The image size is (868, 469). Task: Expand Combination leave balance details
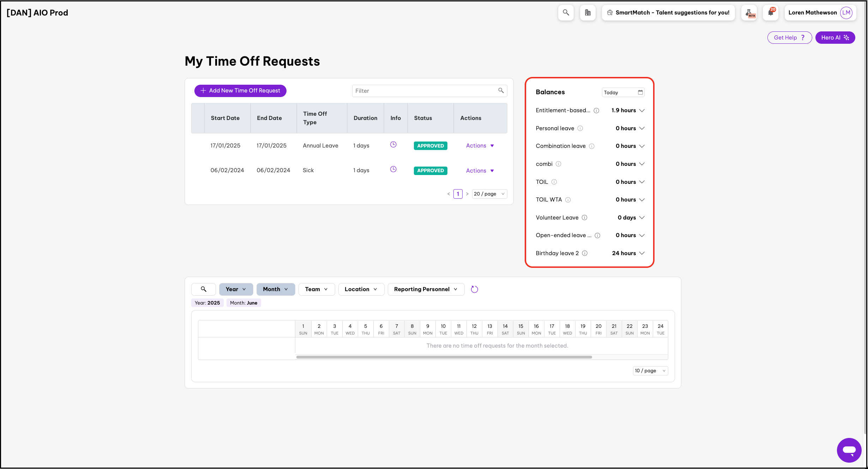coord(642,146)
